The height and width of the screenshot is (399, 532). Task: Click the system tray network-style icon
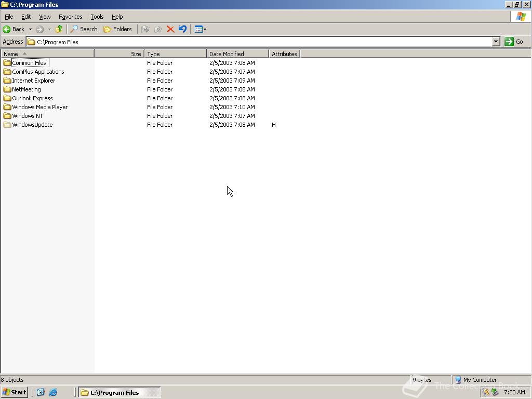[x=495, y=392]
